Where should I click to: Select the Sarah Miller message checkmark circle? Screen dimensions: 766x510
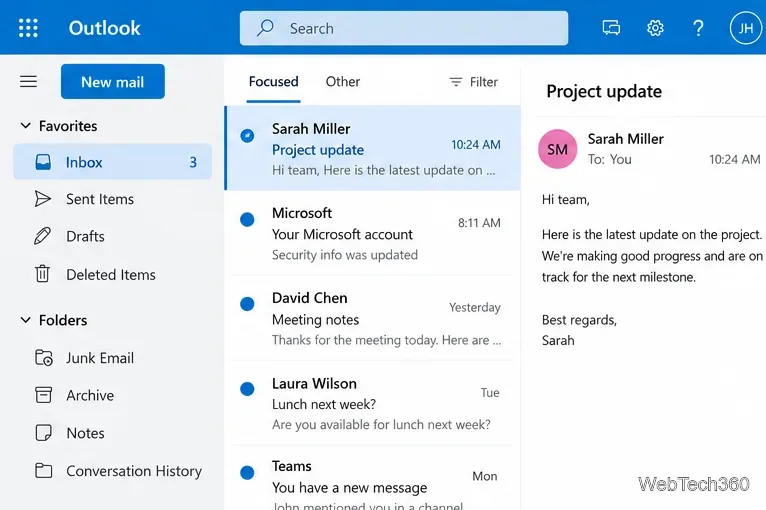pyautogui.click(x=247, y=135)
